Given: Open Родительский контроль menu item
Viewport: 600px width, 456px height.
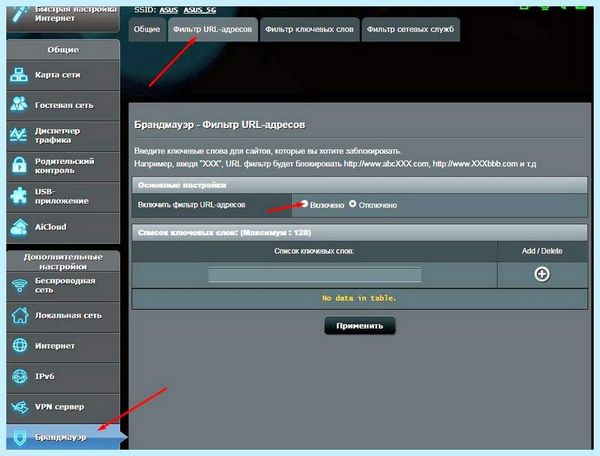Looking at the screenshot, I should click(63, 166).
